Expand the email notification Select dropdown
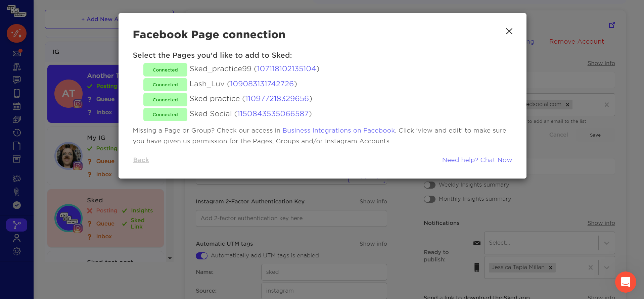The width and height of the screenshot is (644, 299). [607, 243]
